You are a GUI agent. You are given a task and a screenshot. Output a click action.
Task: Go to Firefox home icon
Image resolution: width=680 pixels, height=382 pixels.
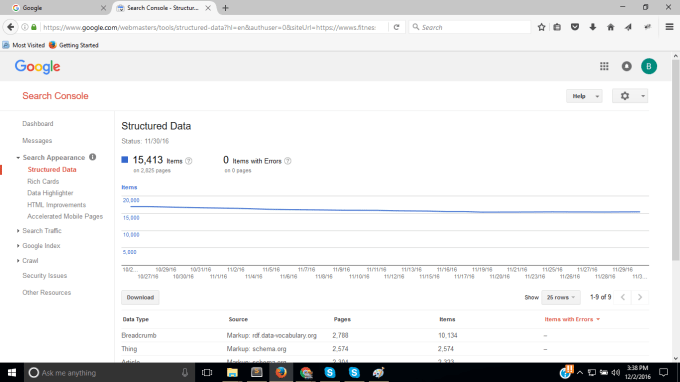[x=611, y=27]
